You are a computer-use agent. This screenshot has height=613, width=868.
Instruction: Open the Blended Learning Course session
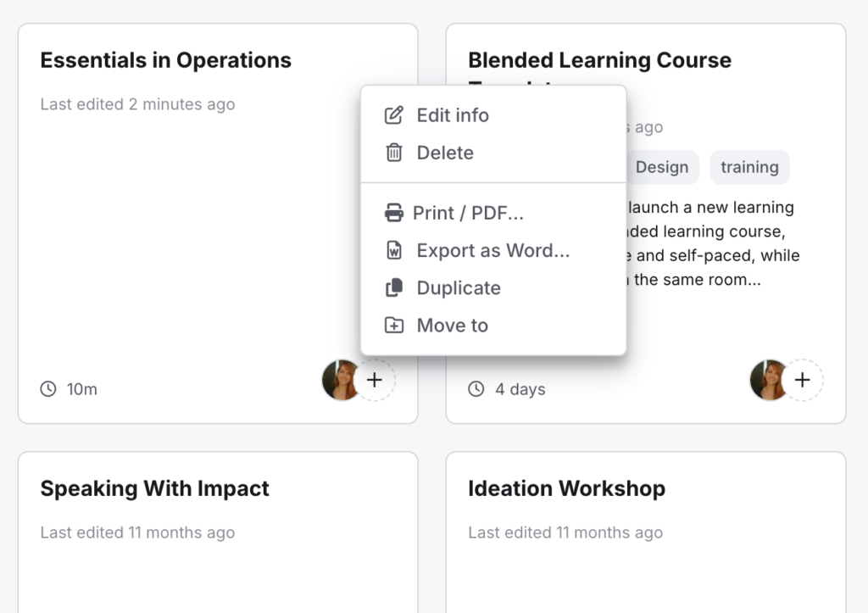pyautogui.click(x=599, y=60)
